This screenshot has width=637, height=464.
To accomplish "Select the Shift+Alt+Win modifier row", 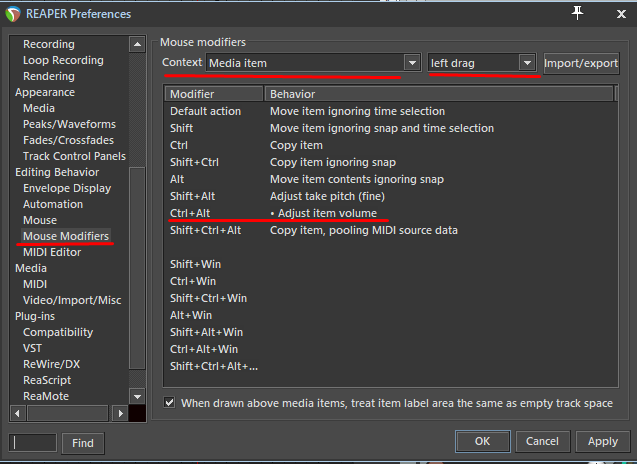I will coord(390,332).
